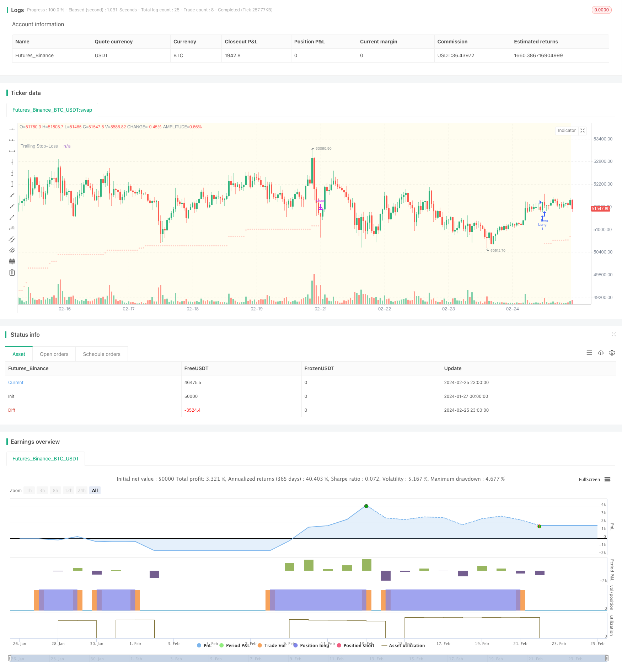Expand the chart with the fullscreen arrows
Image resolution: width=622 pixels, height=672 pixels.
pyautogui.click(x=583, y=130)
